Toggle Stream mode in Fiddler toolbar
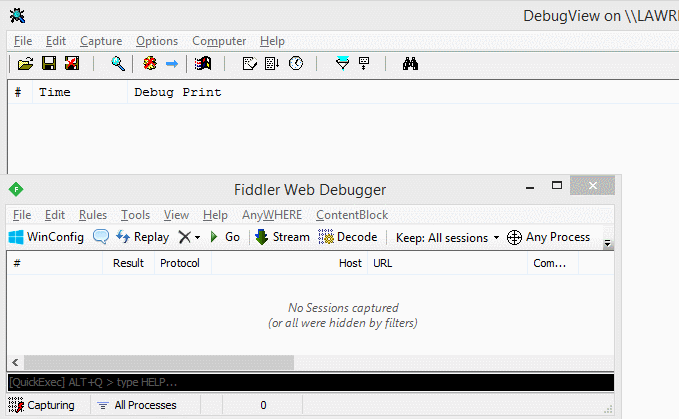 (282, 237)
